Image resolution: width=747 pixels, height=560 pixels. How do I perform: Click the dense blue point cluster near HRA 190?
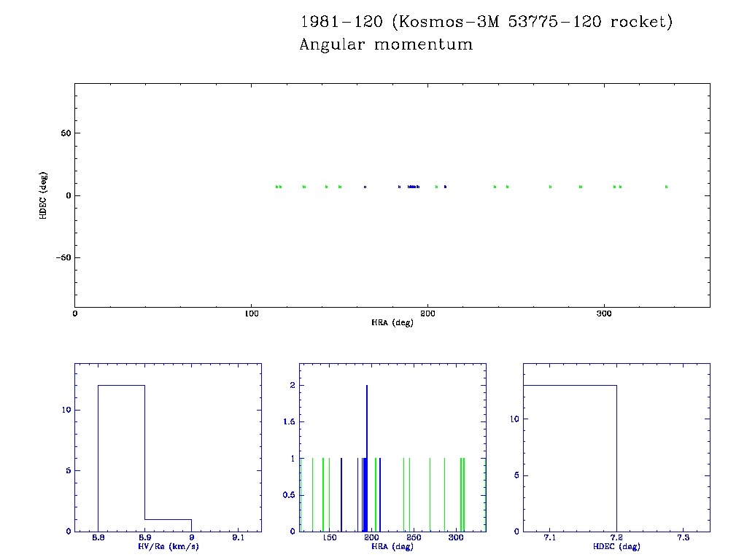tap(413, 187)
